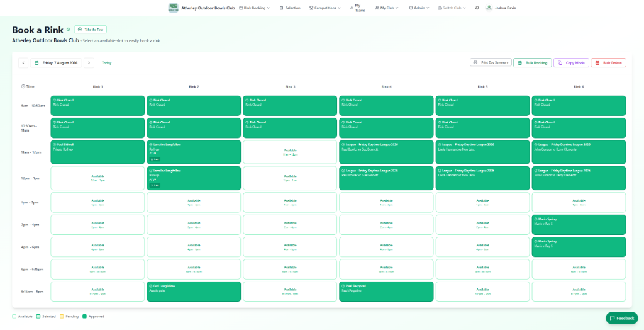Expand the My Club dropdown
This screenshot has height=330, width=644.
[387, 8]
